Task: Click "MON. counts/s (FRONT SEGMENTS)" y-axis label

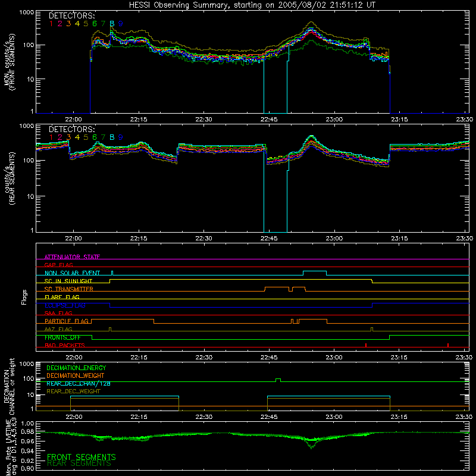Action: (9, 62)
